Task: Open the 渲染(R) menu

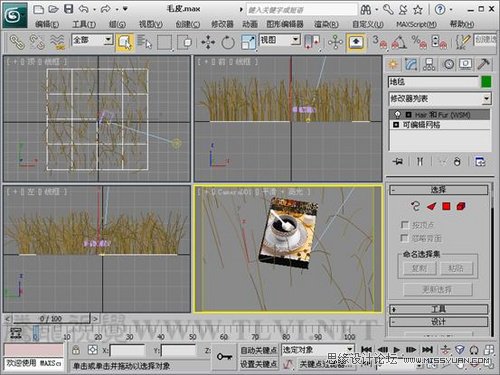Action: point(326,24)
